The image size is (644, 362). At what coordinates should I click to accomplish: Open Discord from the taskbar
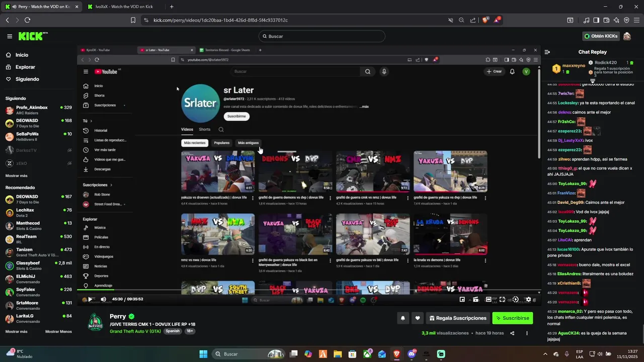tap(412, 354)
